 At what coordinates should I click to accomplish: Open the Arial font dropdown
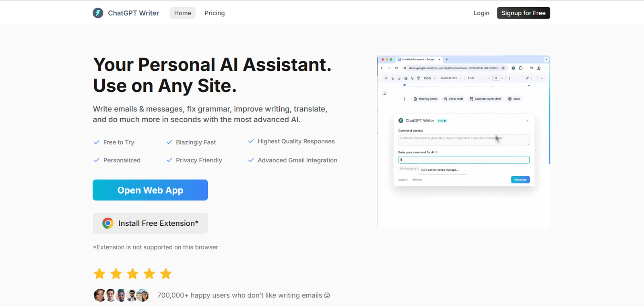click(x=475, y=78)
